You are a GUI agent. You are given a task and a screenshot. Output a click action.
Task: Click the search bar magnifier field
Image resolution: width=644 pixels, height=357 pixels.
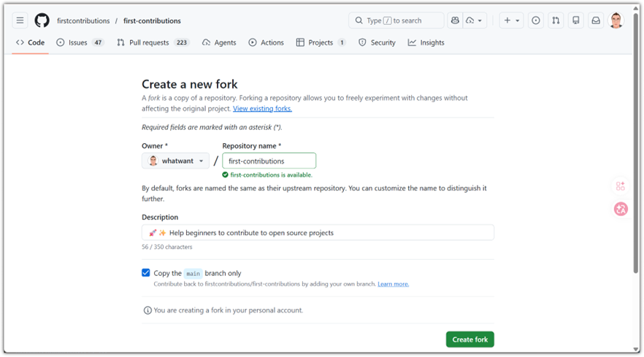tap(396, 20)
